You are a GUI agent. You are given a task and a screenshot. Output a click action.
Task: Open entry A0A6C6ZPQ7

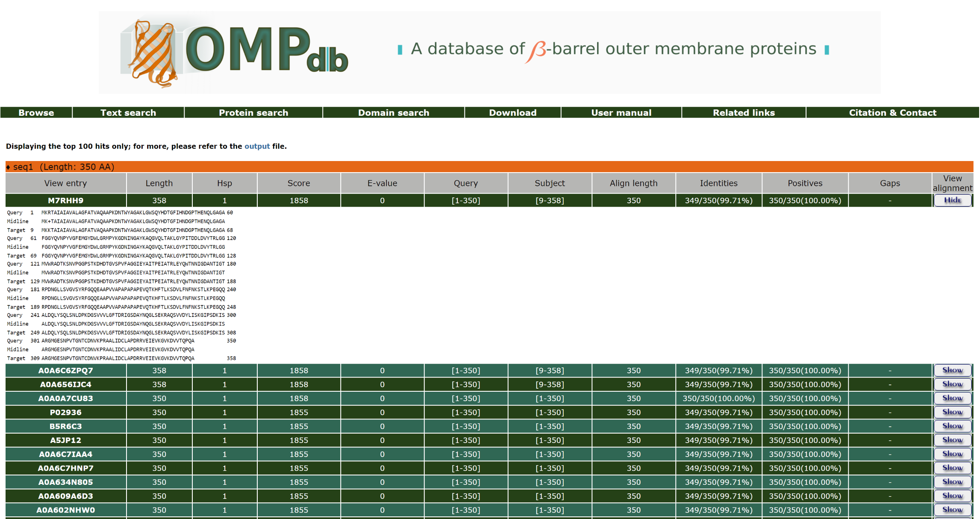(x=65, y=370)
